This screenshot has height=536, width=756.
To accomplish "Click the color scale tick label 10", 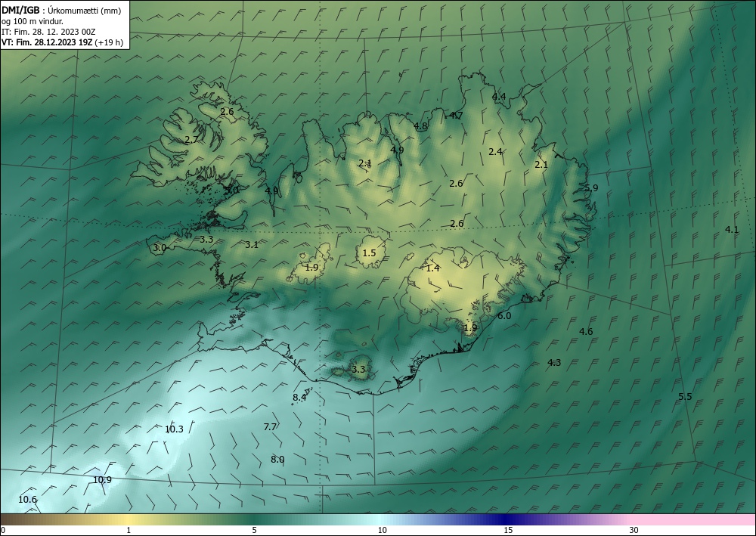I will coord(382,530).
